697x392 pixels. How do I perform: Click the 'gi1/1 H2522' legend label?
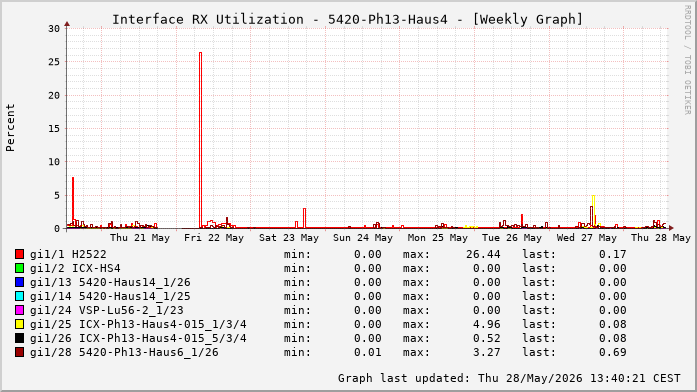[x=68, y=254]
